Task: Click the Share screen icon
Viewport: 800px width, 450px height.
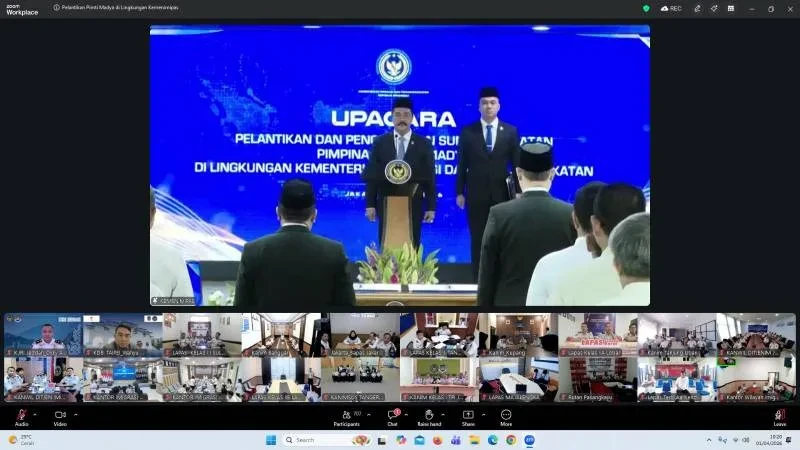Action: 468,415
